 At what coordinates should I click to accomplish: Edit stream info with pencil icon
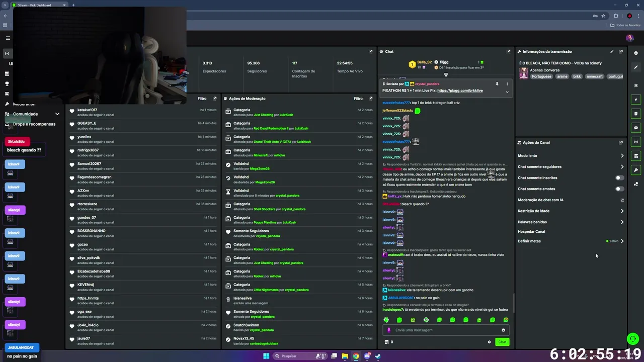(x=612, y=51)
